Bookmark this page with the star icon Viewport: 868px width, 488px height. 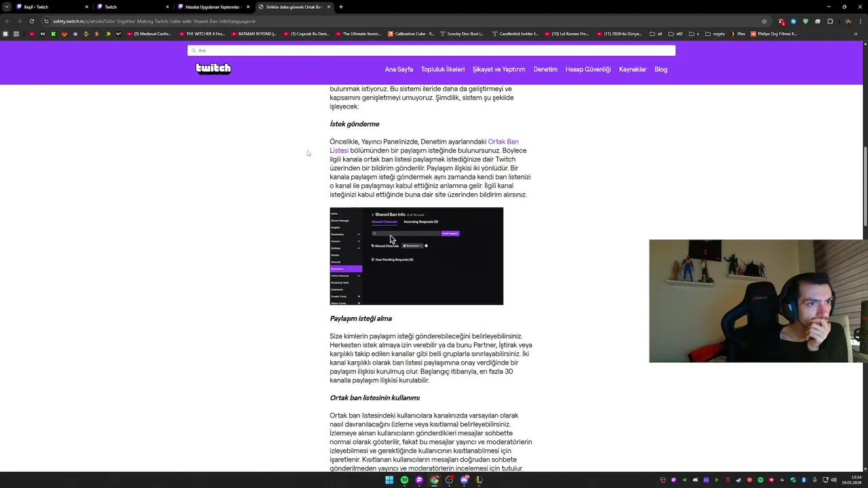(x=764, y=21)
